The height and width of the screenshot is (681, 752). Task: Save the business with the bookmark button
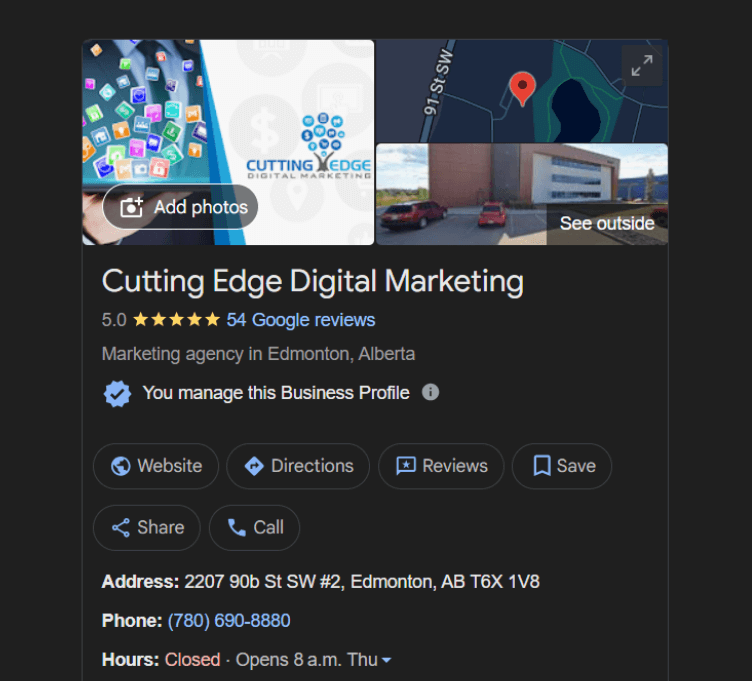tap(562, 466)
